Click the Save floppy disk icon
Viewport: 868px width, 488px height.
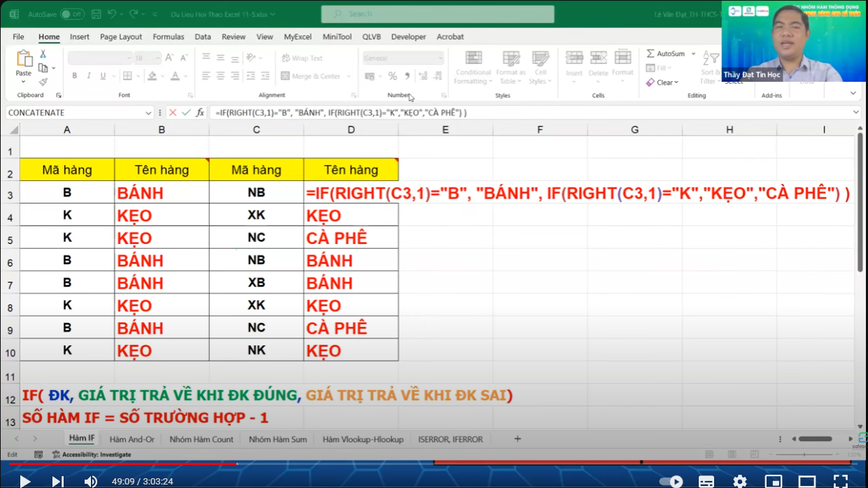96,14
